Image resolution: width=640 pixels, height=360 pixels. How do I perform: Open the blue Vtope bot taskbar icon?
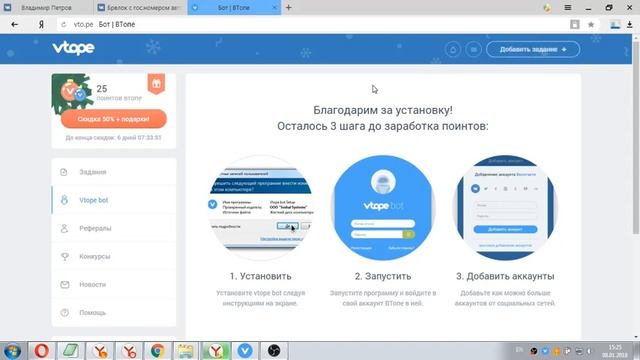pos(244,351)
